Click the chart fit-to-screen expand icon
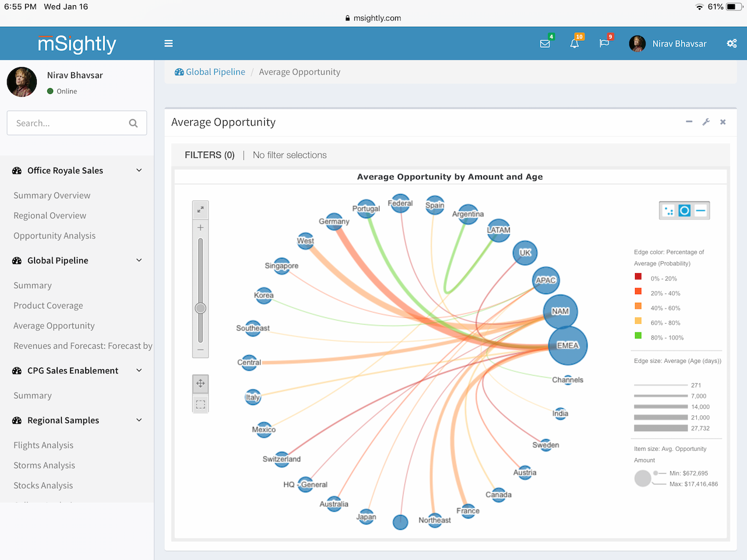747x560 pixels. [200, 209]
